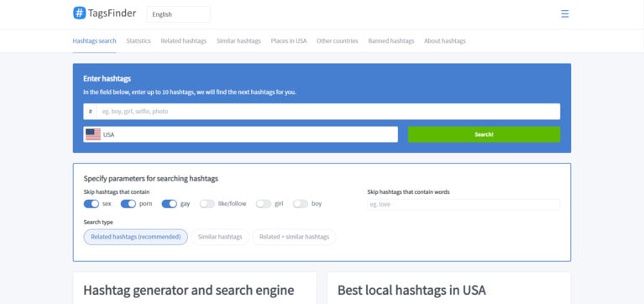
Task: Click the green Search! button
Action: tap(484, 134)
